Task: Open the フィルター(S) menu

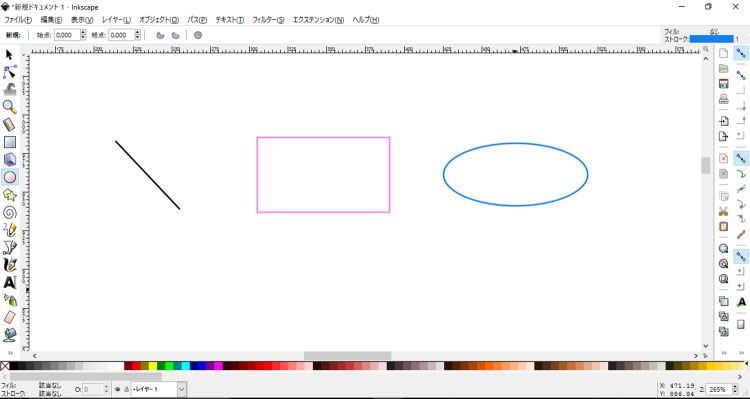Action: click(x=268, y=20)
